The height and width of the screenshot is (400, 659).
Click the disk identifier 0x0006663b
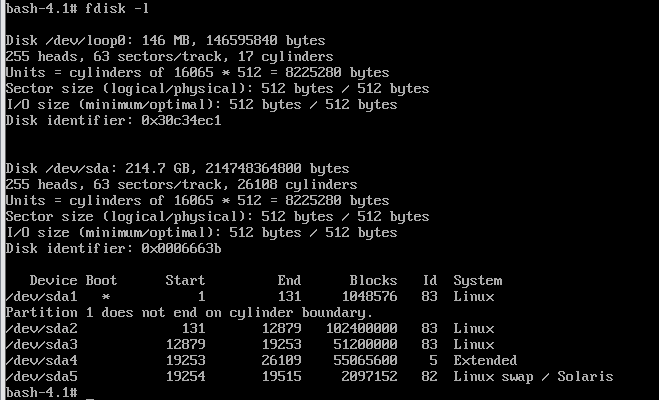point(181,248)
